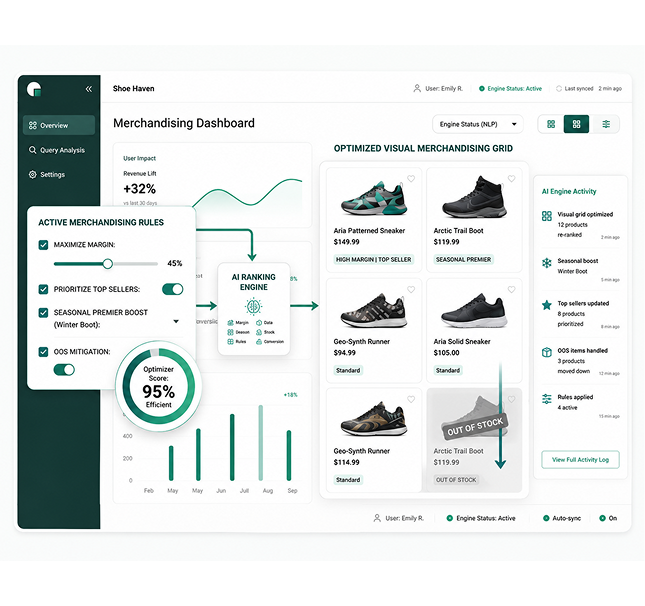Click the SEASONAL PREMIER tag
Viewport: 645px width, 606px height.
[x=464, y=260]
